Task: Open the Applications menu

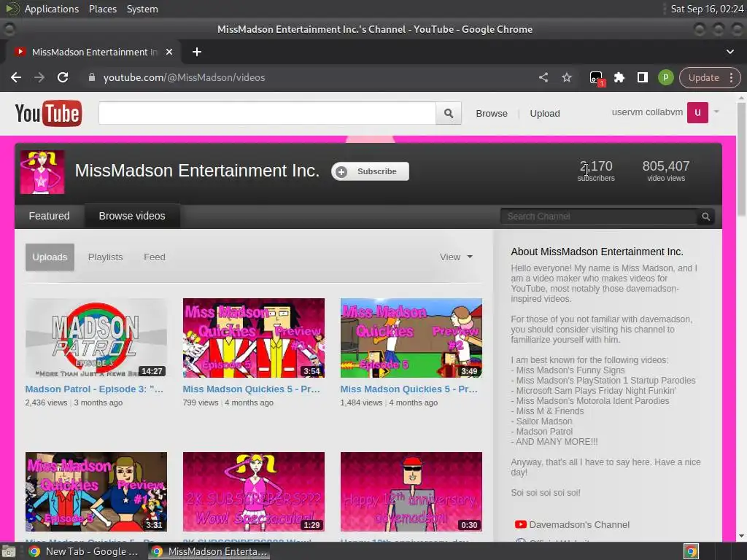Action: [52, 9]
